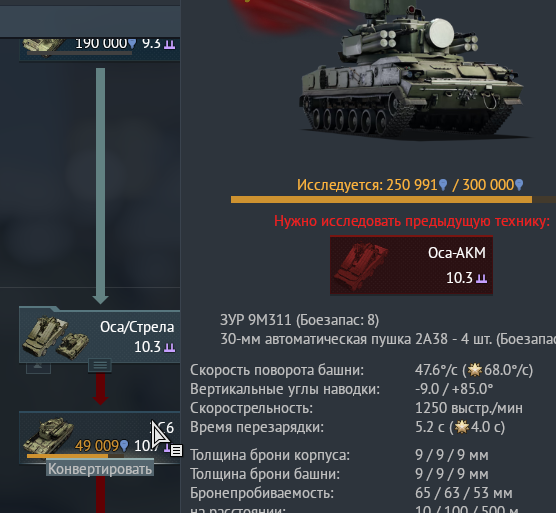Click the gold star icon by 4.0 с reload

click(462, 427)
